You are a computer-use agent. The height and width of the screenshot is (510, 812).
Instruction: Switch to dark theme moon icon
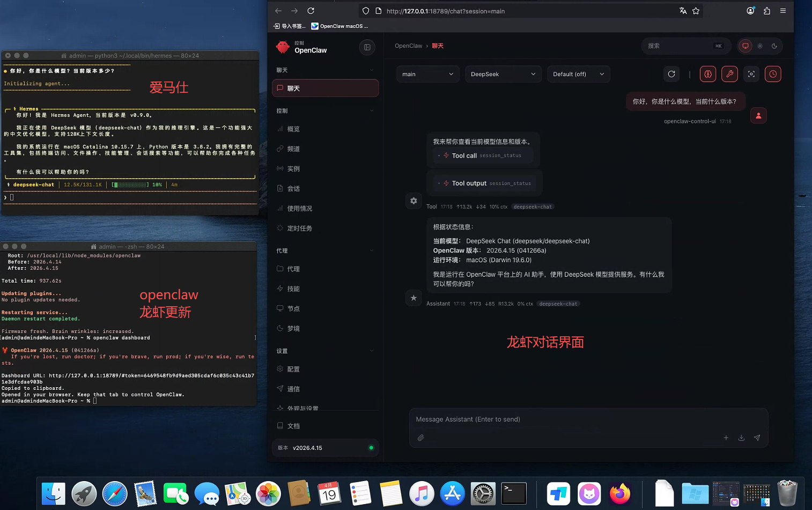coord(774,46)
